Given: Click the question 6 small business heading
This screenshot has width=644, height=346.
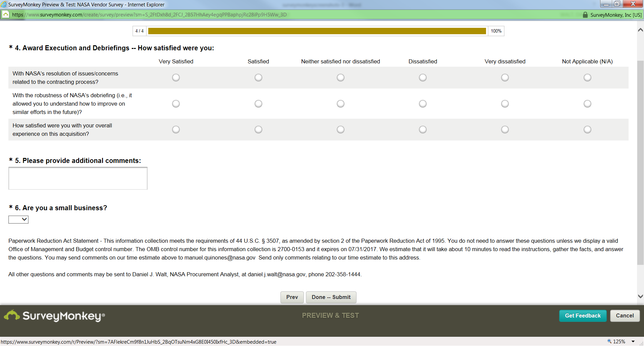Looking at the screenshot, I should pos(61,208).
